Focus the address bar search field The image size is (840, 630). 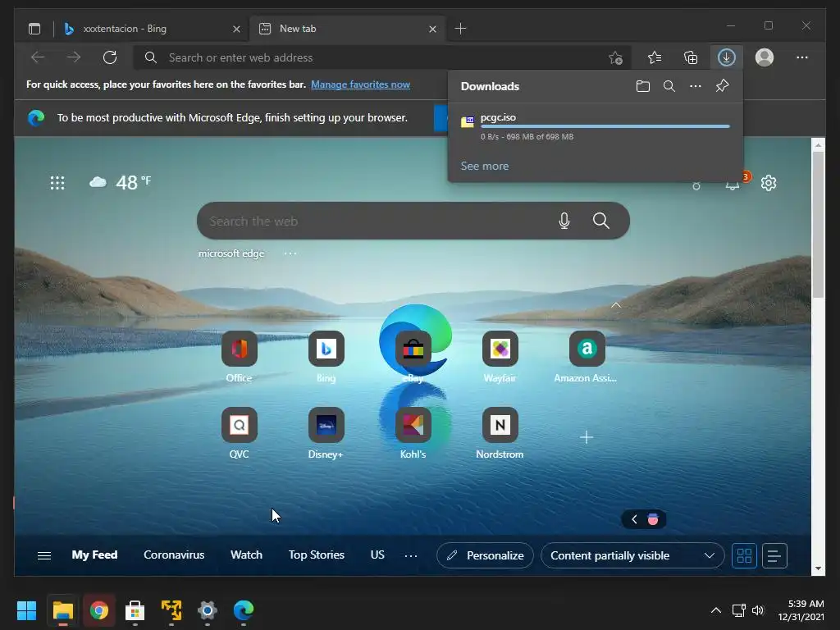(x=382, y=58)
